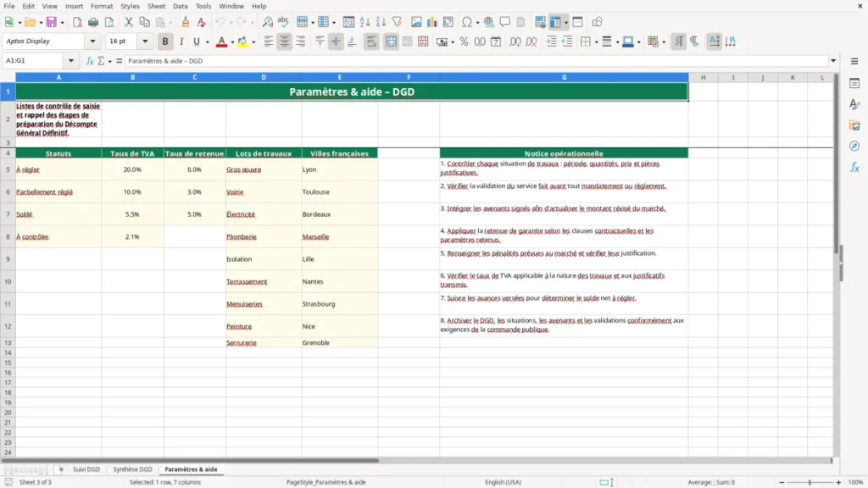Center text vertically in cell
This screenshot has width=868, height=488.
(x=336, y=42)
